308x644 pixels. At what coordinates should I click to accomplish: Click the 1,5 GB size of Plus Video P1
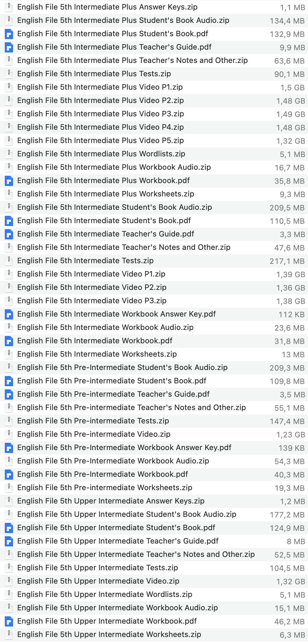coord(292,88)
